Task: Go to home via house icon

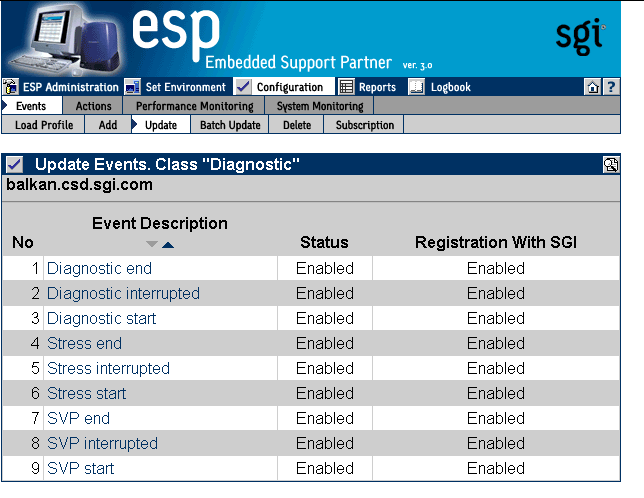Action: (593, 87)
